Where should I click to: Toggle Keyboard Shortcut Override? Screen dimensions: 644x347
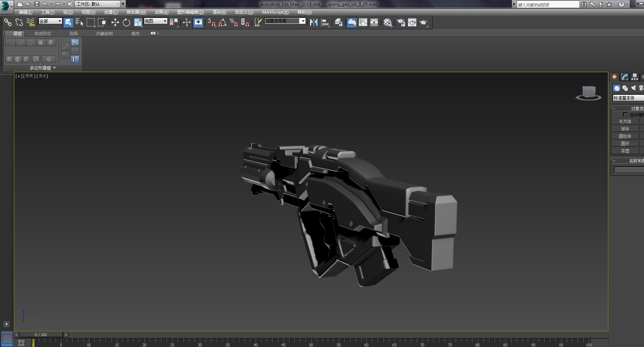[x=198, y=22]
